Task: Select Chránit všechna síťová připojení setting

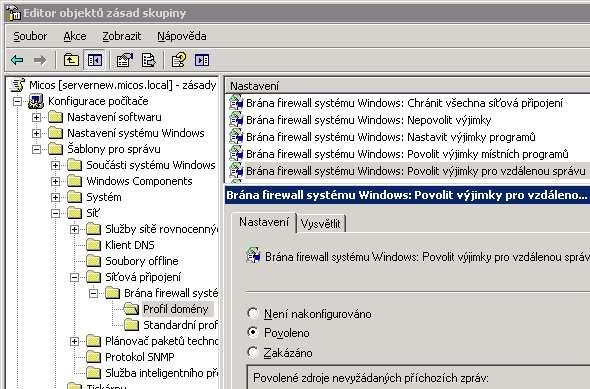Action: [404, 103]
